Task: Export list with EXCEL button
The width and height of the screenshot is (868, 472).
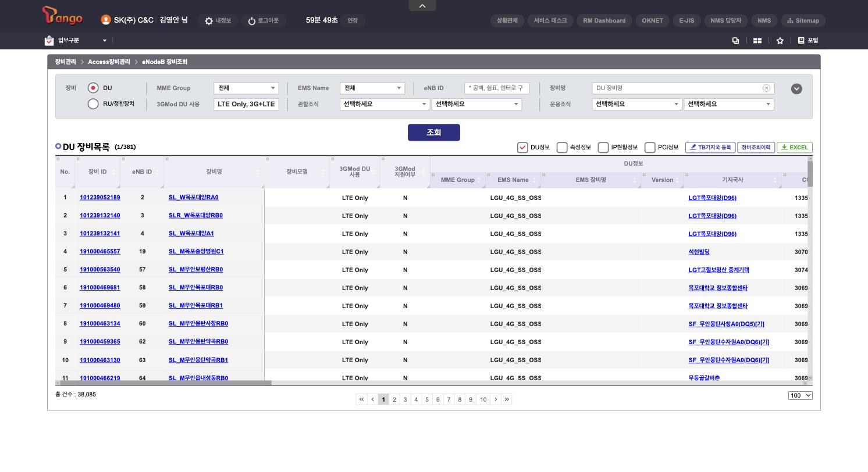Action: pos(795,148)
